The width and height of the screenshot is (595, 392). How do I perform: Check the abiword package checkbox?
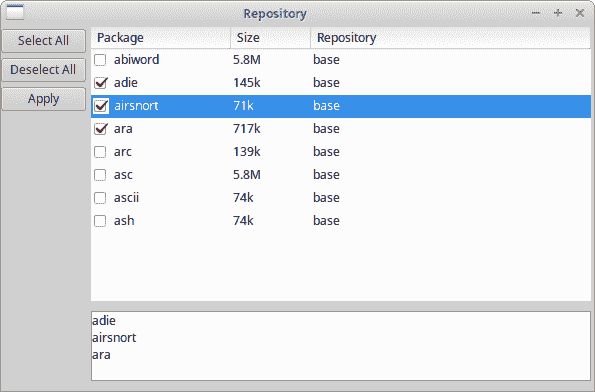100,60
